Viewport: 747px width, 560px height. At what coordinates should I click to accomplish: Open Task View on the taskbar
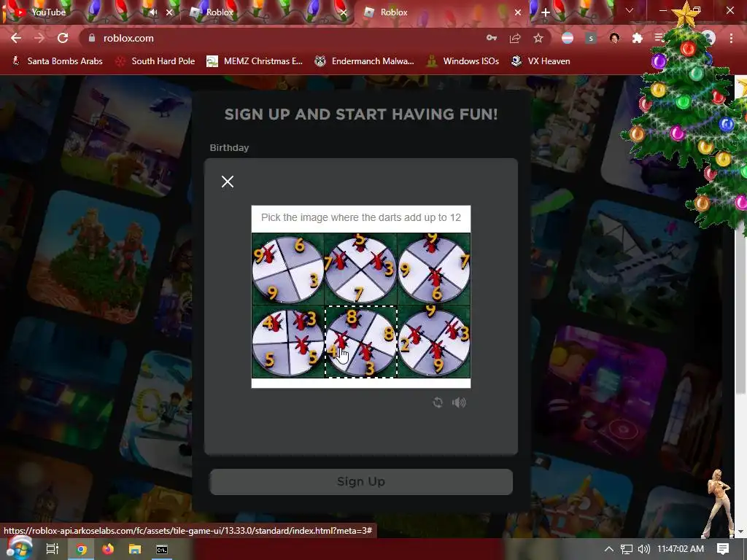click(53, 549)
